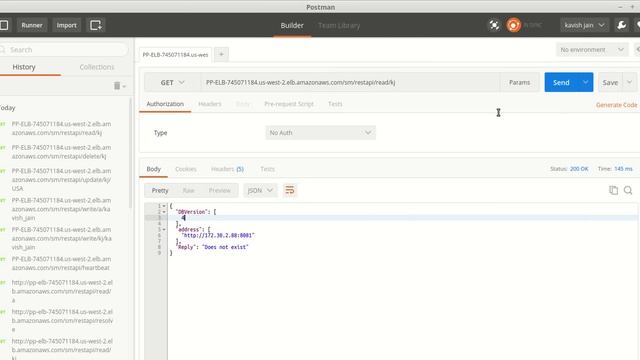This screenshot has height=360, width=640.
Task: Open the request Tests tab
Action: pos(335,104)
